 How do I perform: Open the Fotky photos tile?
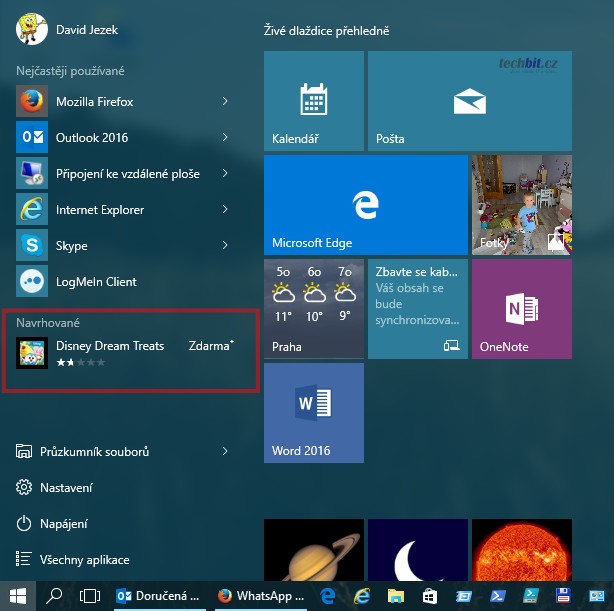pyautogui.click(x=522, y=205)
